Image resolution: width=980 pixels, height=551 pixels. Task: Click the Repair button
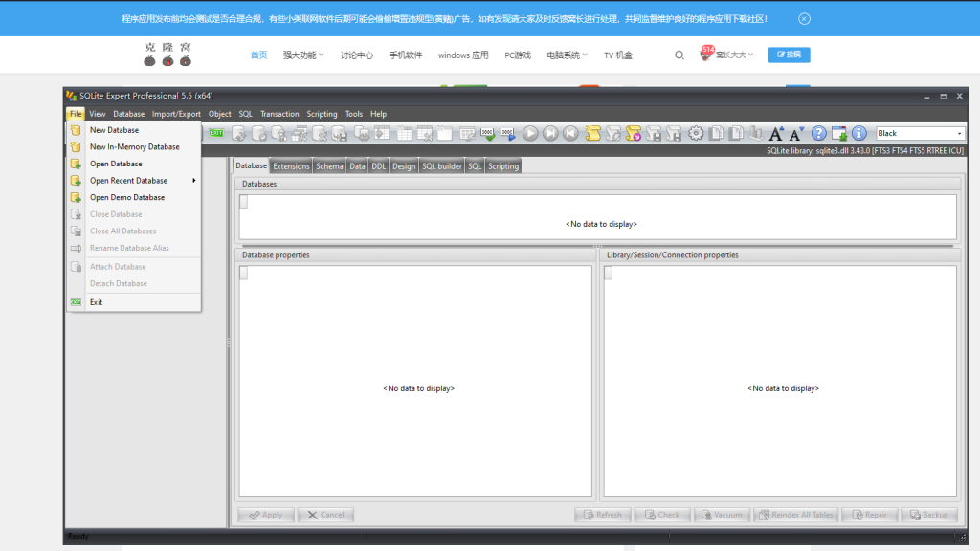click(x=870, y=515)
